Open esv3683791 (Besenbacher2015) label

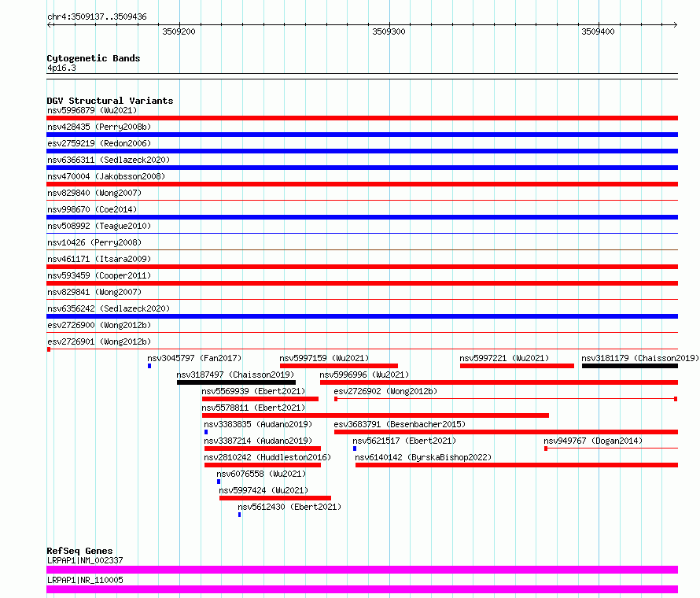(x=400, y=424)
